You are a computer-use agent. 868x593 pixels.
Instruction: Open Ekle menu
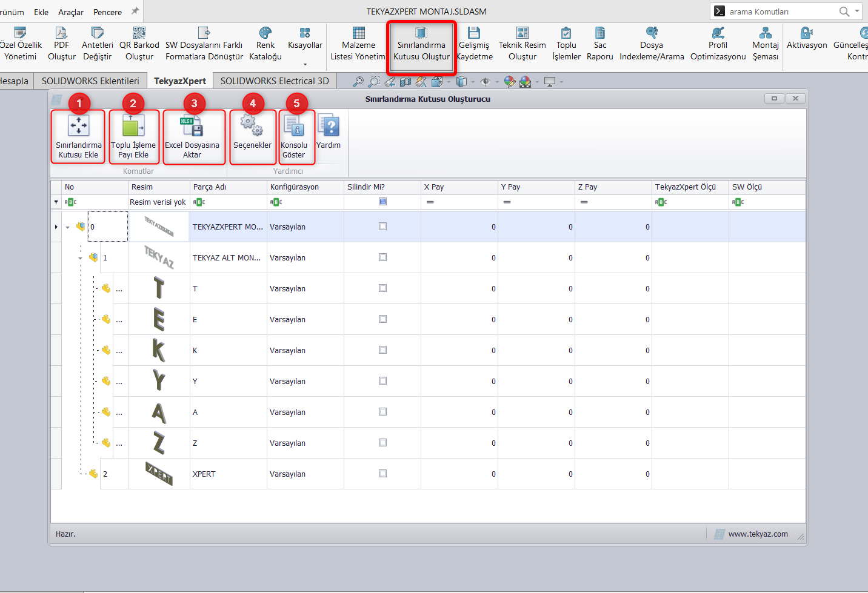coord(41,12)
